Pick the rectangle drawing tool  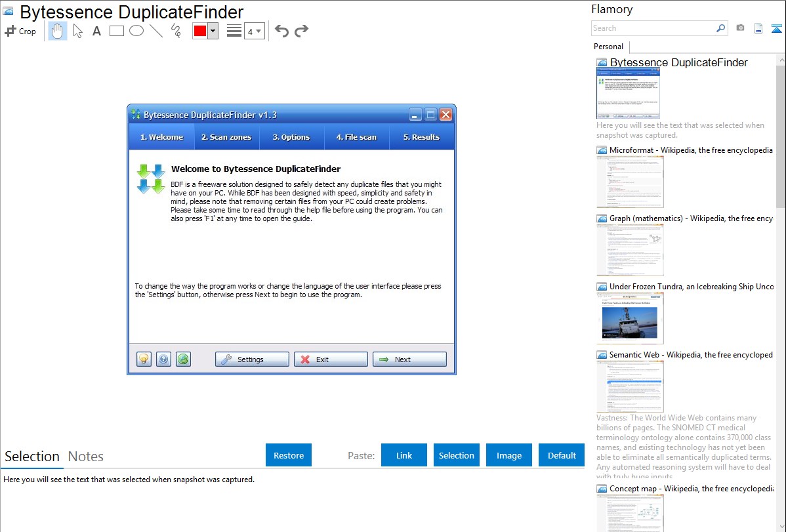coord(116,31)
